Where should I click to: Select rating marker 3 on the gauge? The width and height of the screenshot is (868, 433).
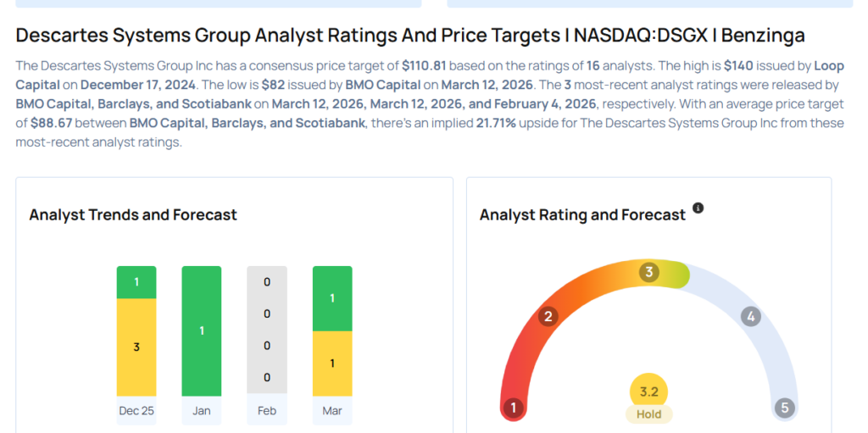point(649,272)
